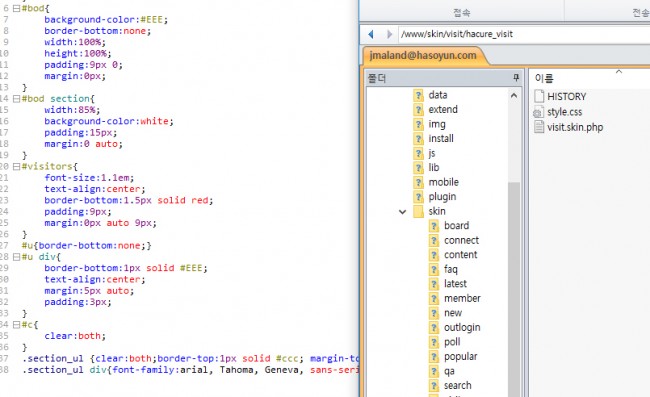Click the clear:both line in editor
Image resolution: width=650 pixels, height=397 pixels.
pos(75,336)
